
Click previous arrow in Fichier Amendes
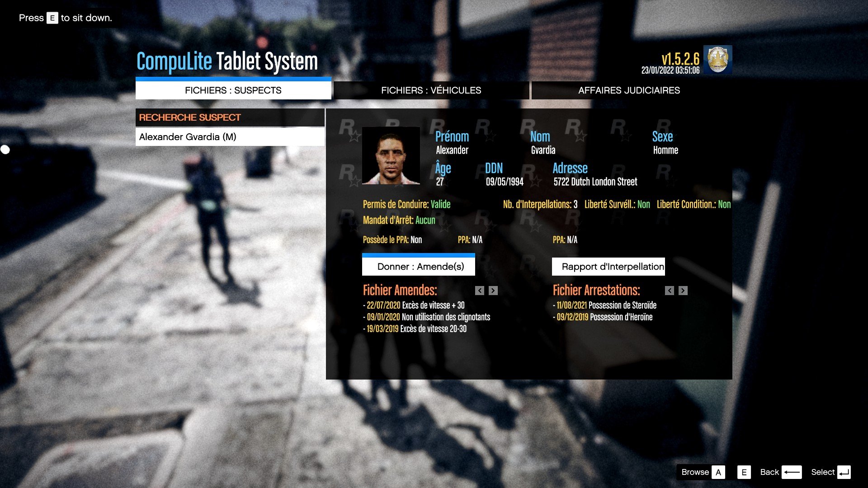480,291
